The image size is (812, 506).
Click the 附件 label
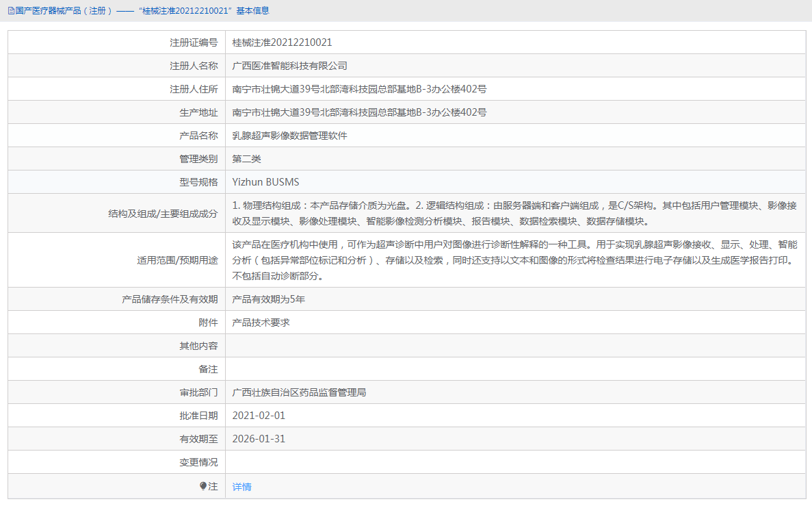click(x=208, y=322)
